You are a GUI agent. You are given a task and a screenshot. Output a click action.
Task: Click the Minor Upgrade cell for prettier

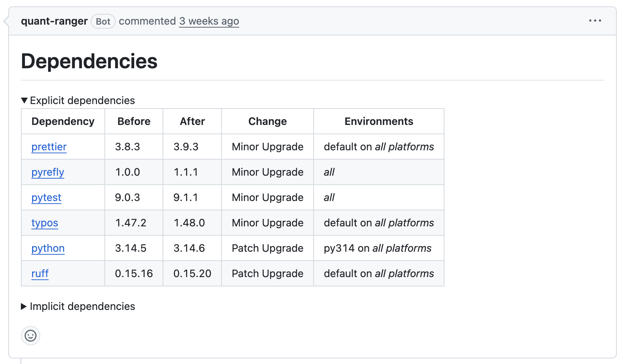(x=268, y=147)
